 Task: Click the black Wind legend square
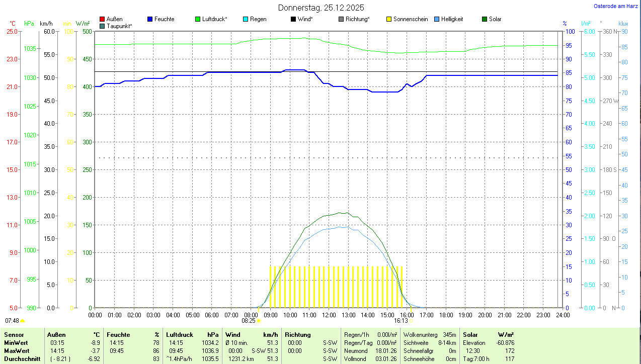pos(293,19)
